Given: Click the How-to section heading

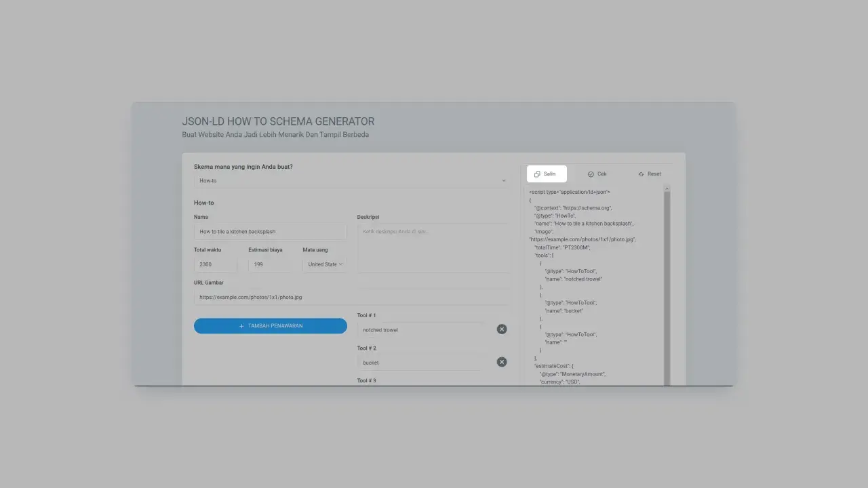Looking at the screenshot, I should click(x=204, y=203).
